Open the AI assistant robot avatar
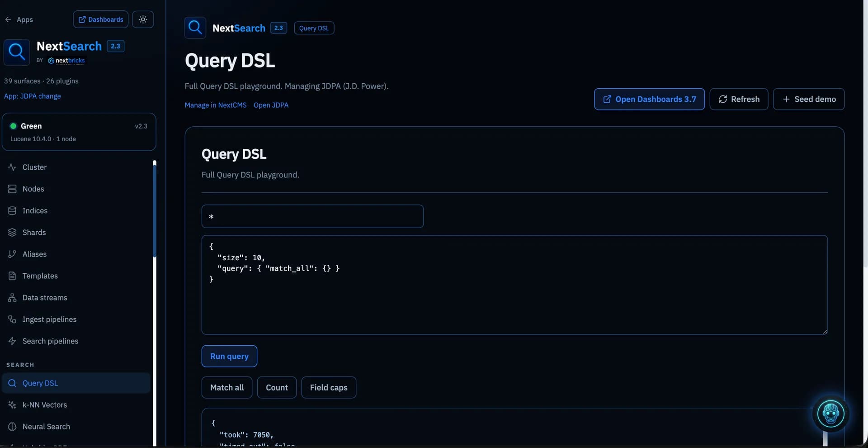This screenshot has width=868, height=448. pos(831,414)
